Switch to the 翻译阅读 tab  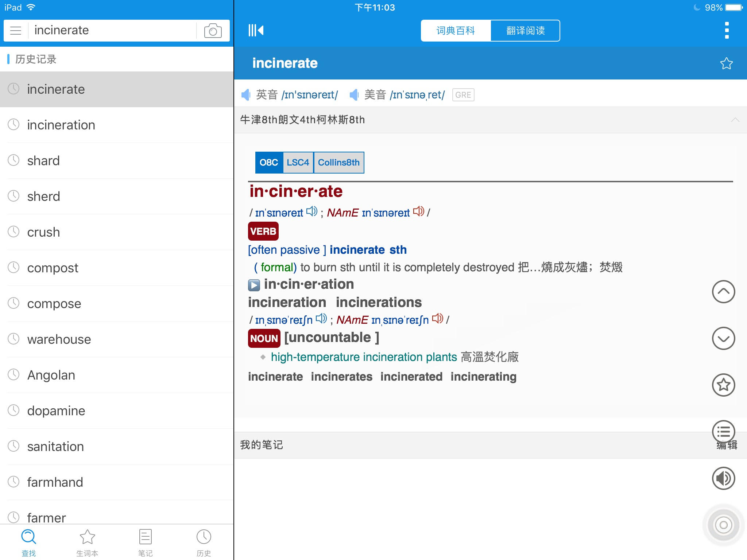(525, 31)
